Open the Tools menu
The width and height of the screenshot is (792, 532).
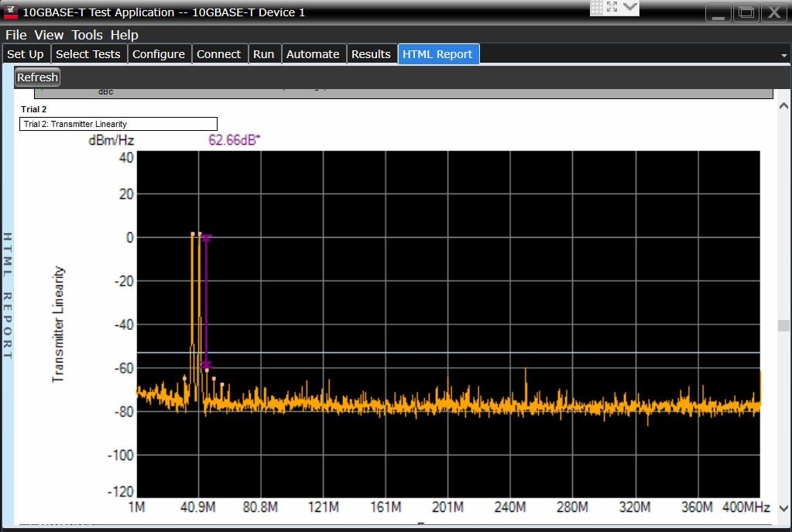tap(87, 35)
